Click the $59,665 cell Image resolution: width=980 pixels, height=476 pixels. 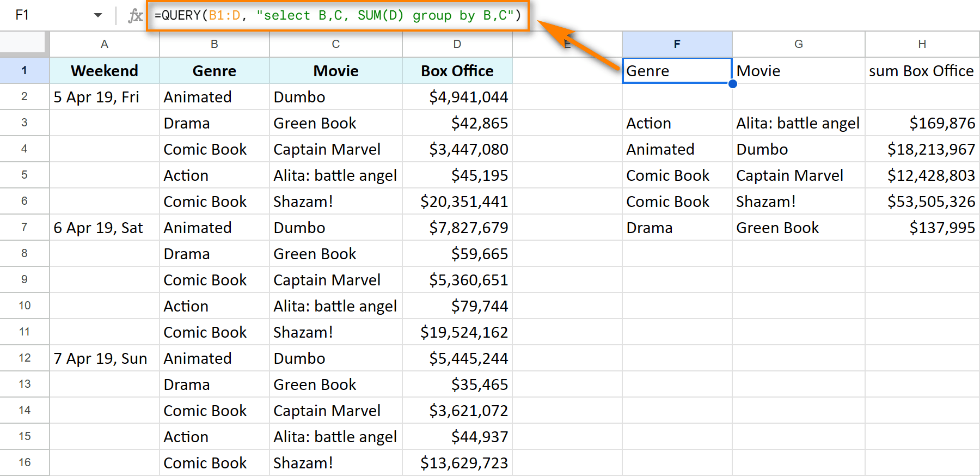[457, 254]
